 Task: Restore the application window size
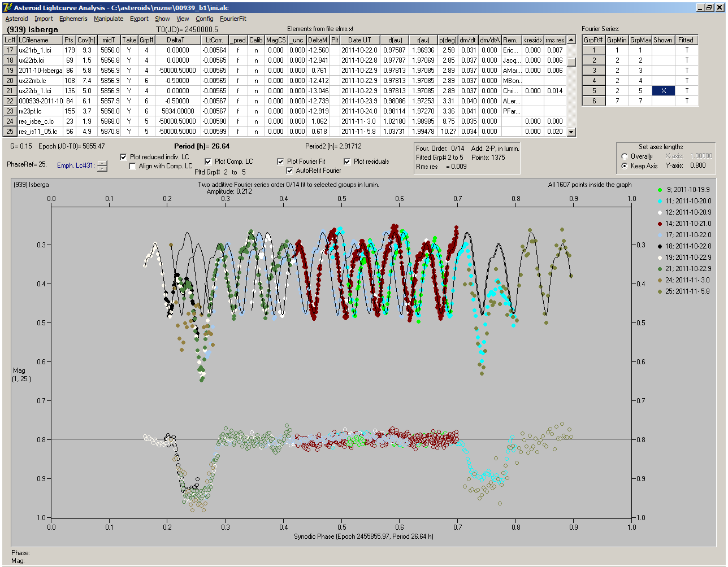[711, 7]
